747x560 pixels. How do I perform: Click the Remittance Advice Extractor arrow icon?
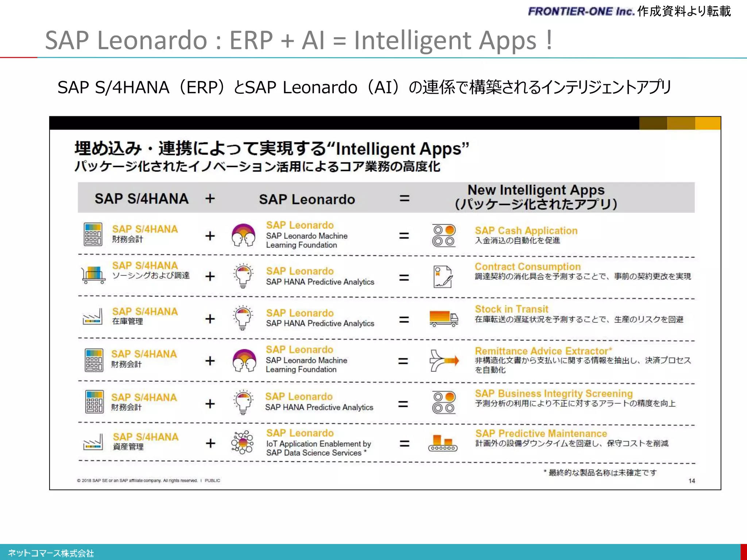444,361
